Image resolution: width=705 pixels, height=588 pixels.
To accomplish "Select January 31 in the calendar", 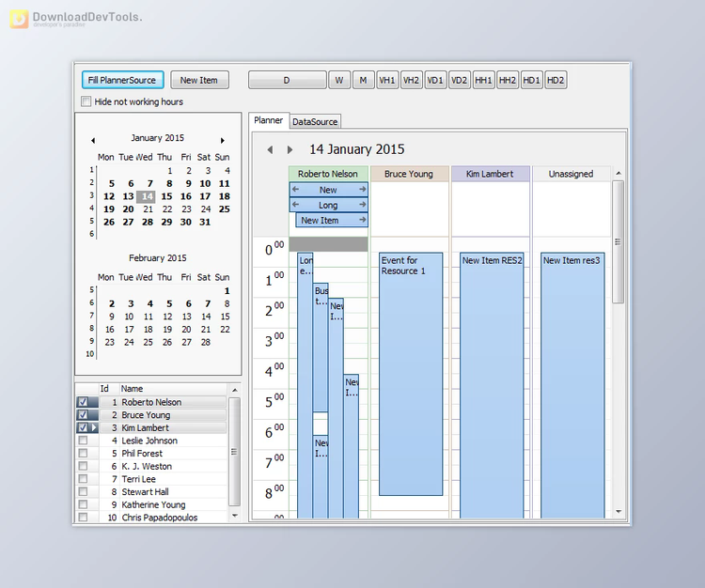I will click(205, 222).
